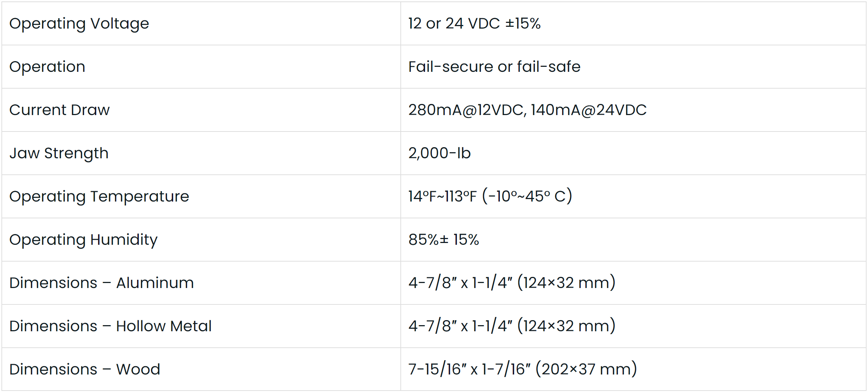Select the "7-15/16″ x 1-7/16″ (202×37 mm)" value
The height and width of the screenshot is (392, 868).
pos(522,369)
